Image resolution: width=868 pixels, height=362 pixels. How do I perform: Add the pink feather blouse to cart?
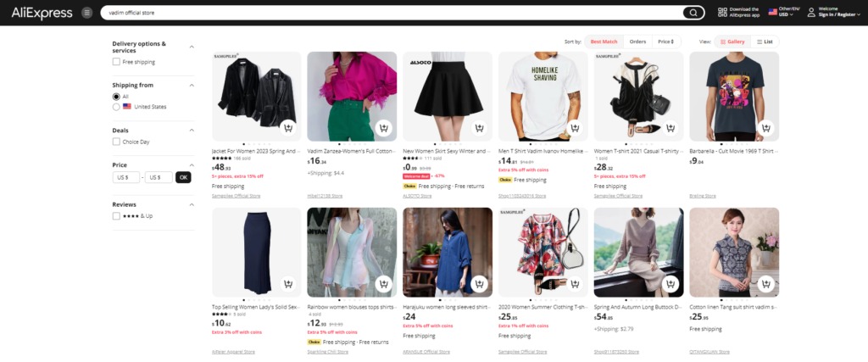click(384, 129)
